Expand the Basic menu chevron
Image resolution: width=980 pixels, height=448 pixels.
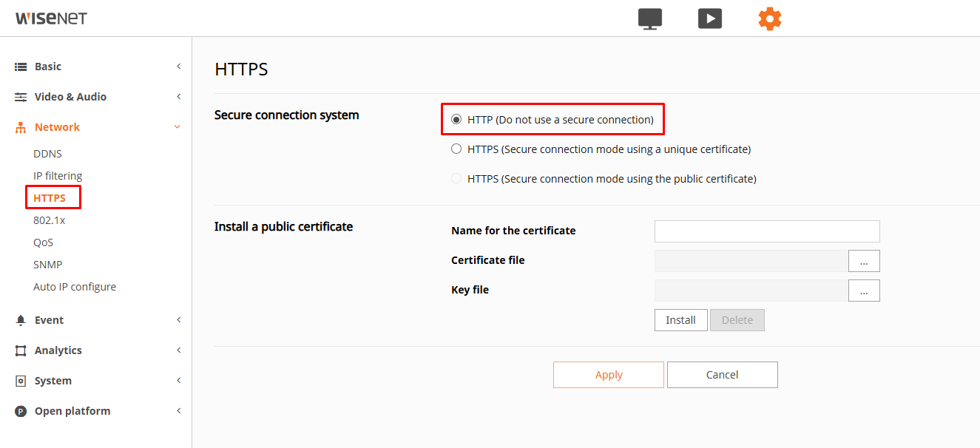tap(178, 67)
